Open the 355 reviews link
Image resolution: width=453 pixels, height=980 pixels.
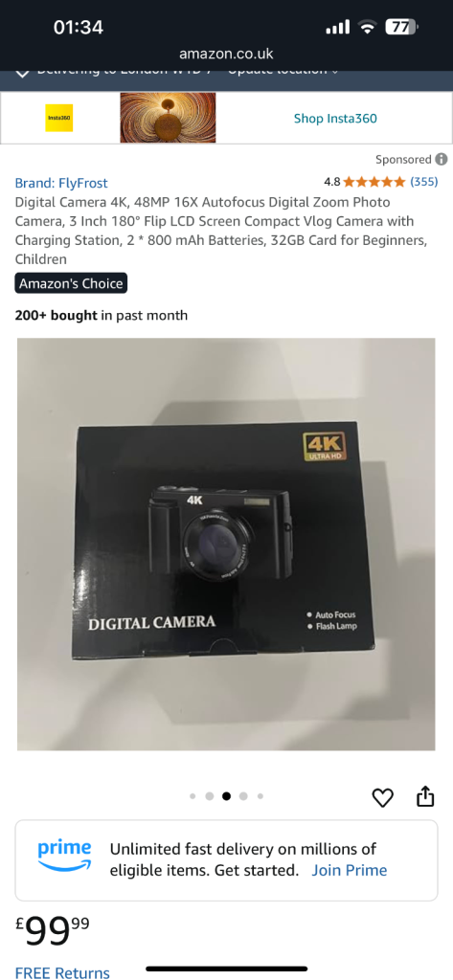pyautogui.click(x=423, y=182)
